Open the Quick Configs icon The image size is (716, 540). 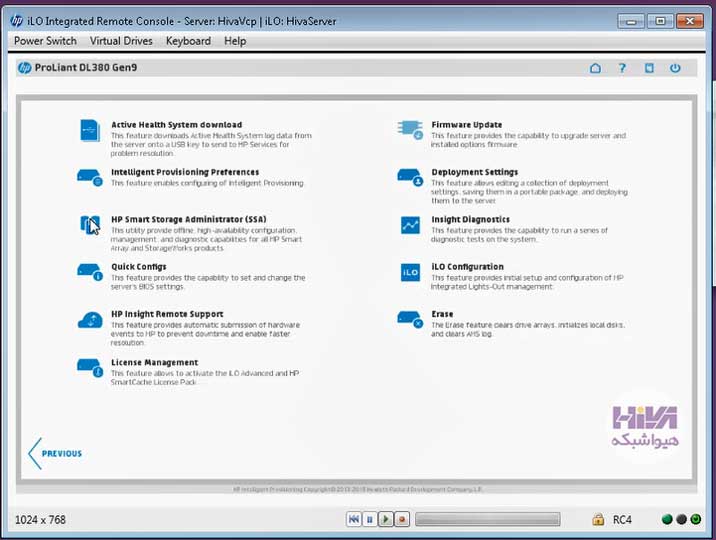[x=90, y=273]
